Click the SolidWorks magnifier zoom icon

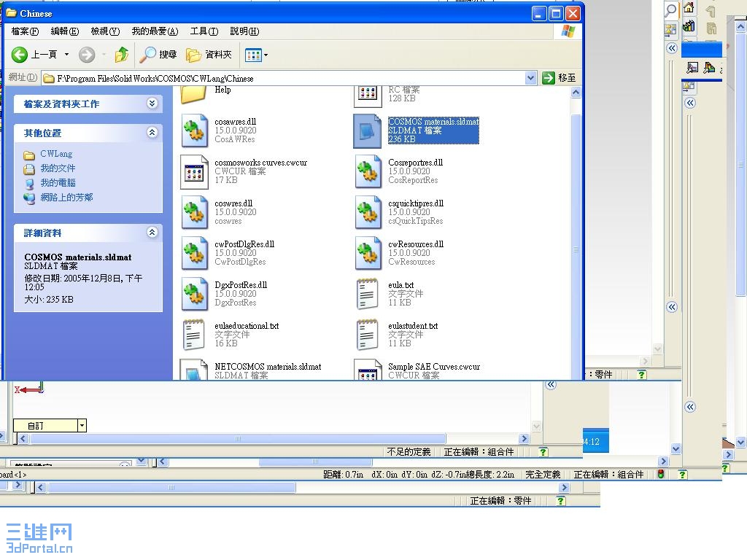pyautogui.click(x=671, y=10)
